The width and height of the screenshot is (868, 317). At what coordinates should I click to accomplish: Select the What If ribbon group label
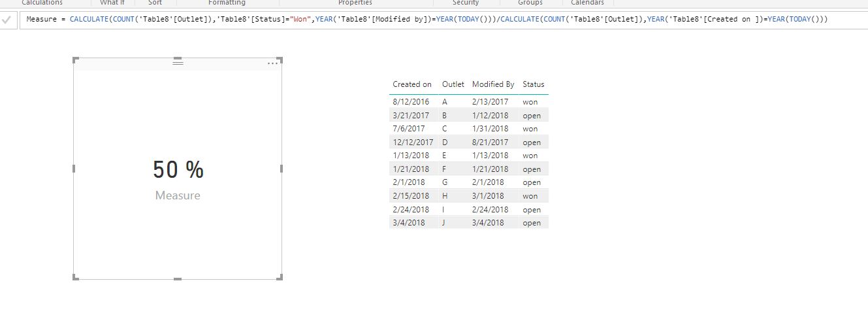112,3
